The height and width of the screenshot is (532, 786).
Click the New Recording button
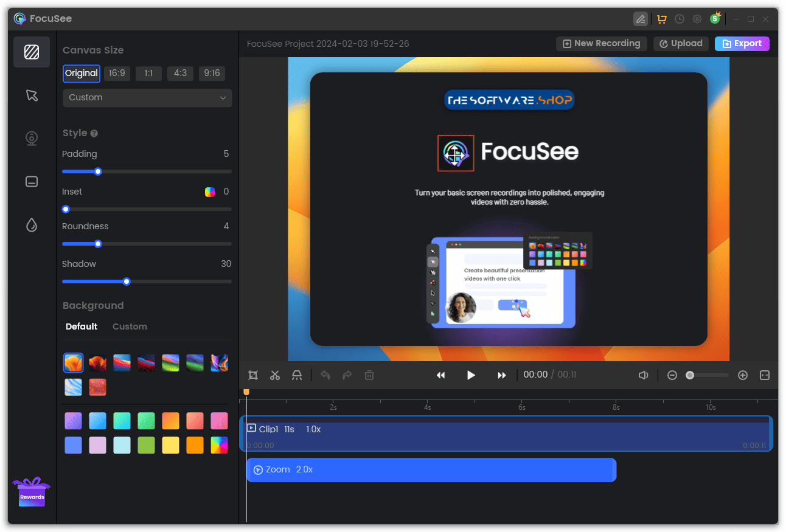click(x=601, y=44)
